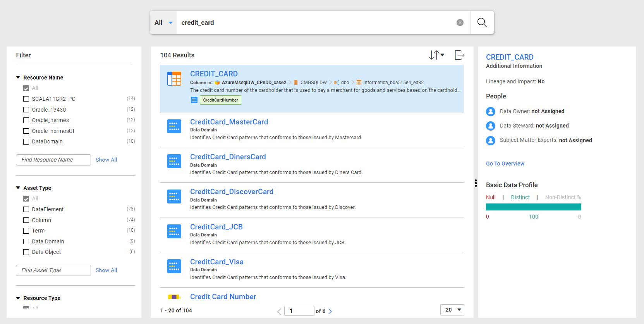Click the three-dot panel splitter handle

point(476,183)
